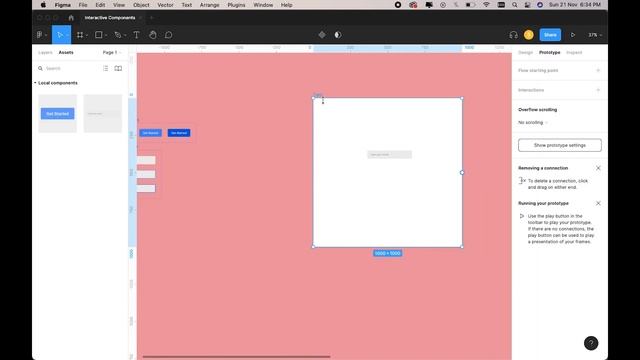Click Show prototype settings button
640x360 pixels.
point(560,145)
